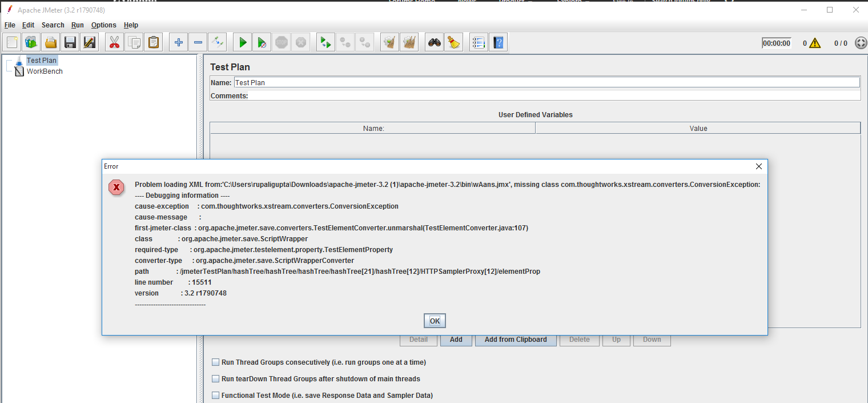Click the version 3.2 r1790748 line
The image size is (868, 403).
(180, 293)
